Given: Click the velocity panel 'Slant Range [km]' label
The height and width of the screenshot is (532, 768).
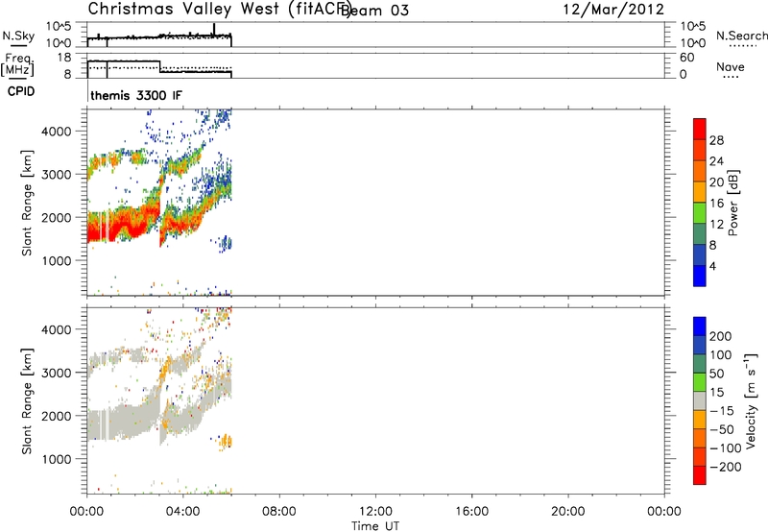Looking at the screenshot, I should tap(26, 401).
